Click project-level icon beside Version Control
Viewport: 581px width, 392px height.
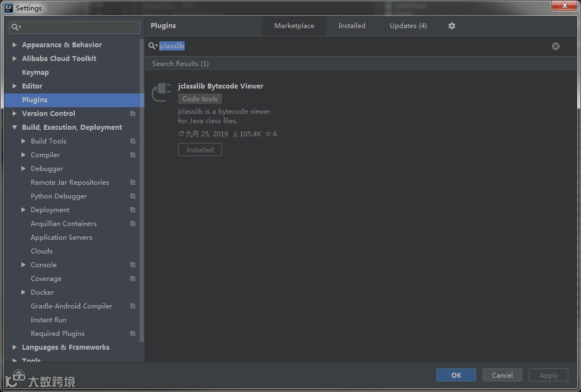[x=132, y=113]
